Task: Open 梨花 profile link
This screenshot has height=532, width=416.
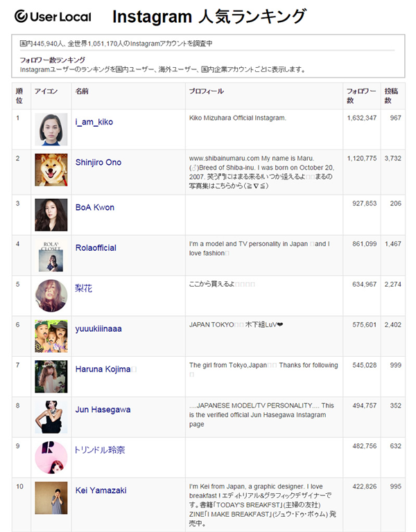Action: tap(83, 288)
